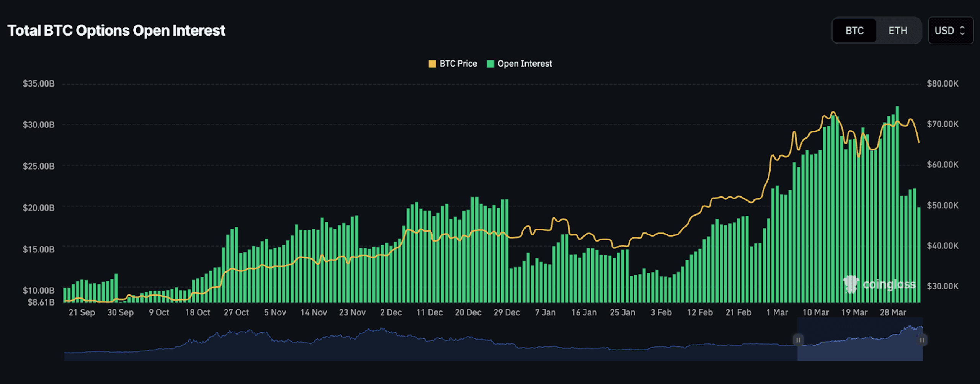The width and height of the screenshot is (980, 384).
Task: Click the yellow BTC Price legend swatch
Action: tap(432, 64)
